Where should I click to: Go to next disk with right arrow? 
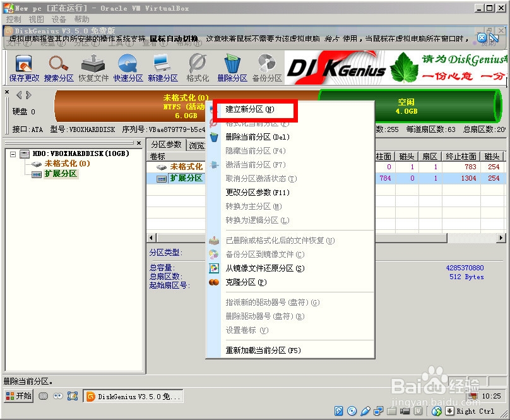(28, 95)
